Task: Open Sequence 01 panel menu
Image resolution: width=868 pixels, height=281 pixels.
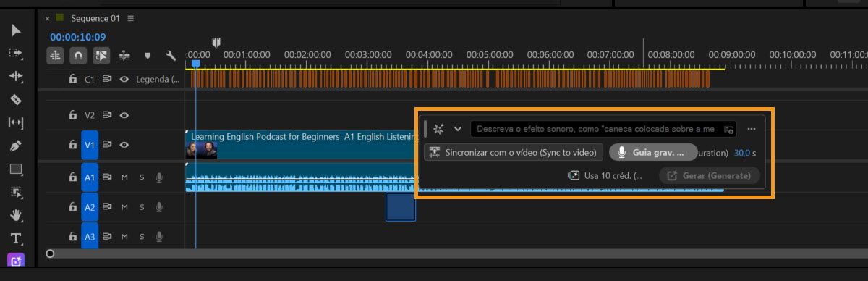Action: pos(130,18)
